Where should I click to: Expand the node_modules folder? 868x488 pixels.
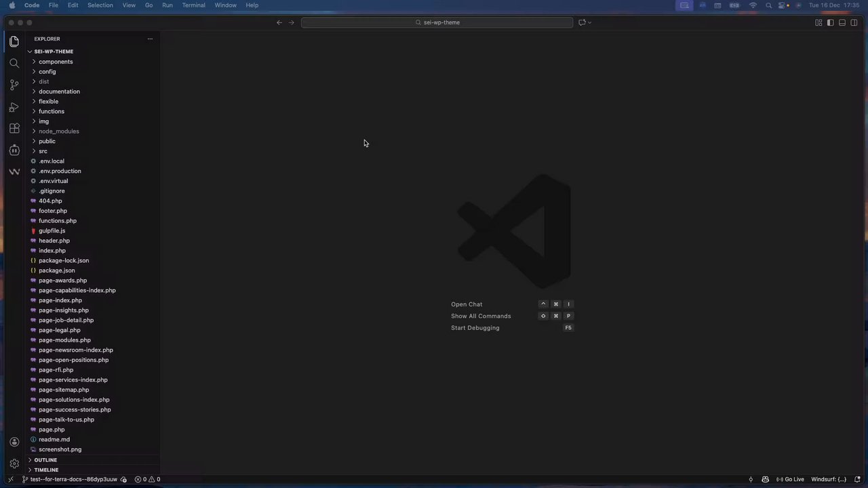94,131
